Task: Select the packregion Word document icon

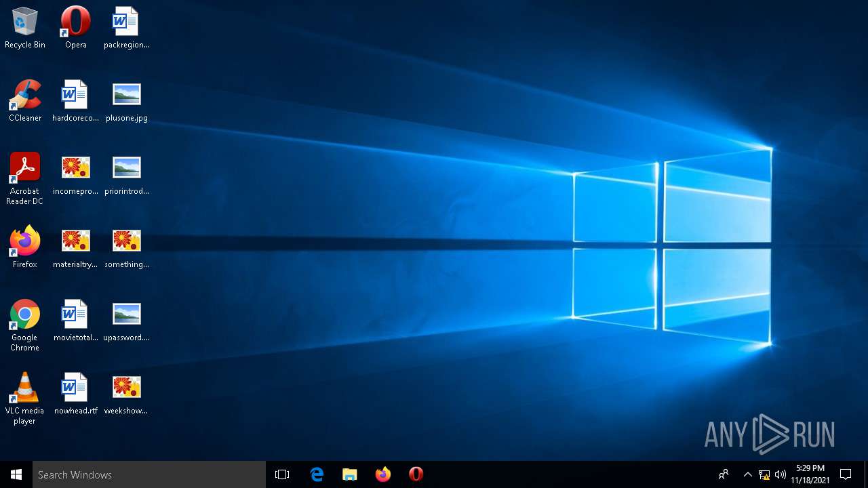Action: tap(127, 28)
